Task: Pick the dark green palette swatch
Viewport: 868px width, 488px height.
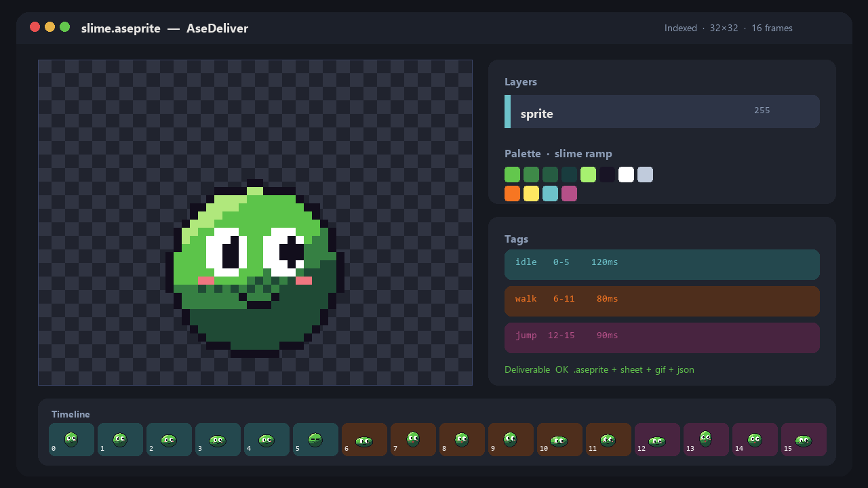Action: tap(550, 175)
